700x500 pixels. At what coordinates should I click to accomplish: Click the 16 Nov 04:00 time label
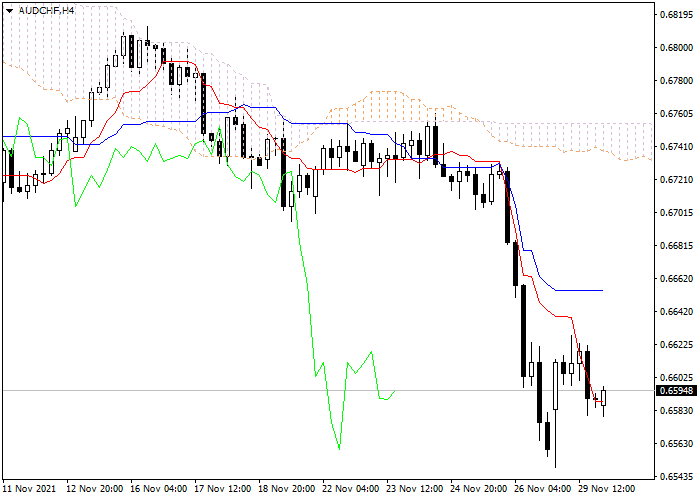[159, 489]
